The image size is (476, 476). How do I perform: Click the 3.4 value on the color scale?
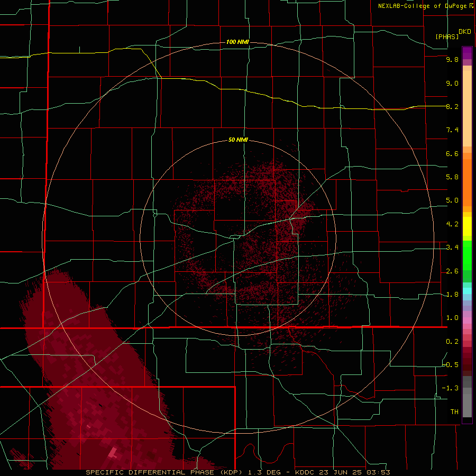tap(452, 248)
